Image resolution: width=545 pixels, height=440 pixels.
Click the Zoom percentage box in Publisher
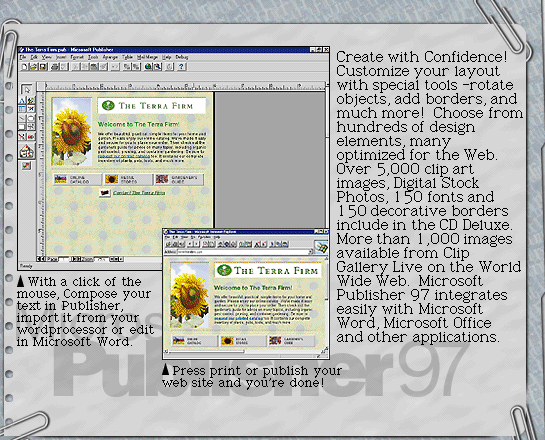(x=101, y=259)
